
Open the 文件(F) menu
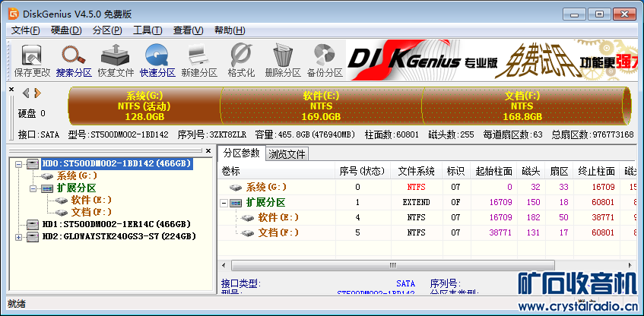click(25, 30)
